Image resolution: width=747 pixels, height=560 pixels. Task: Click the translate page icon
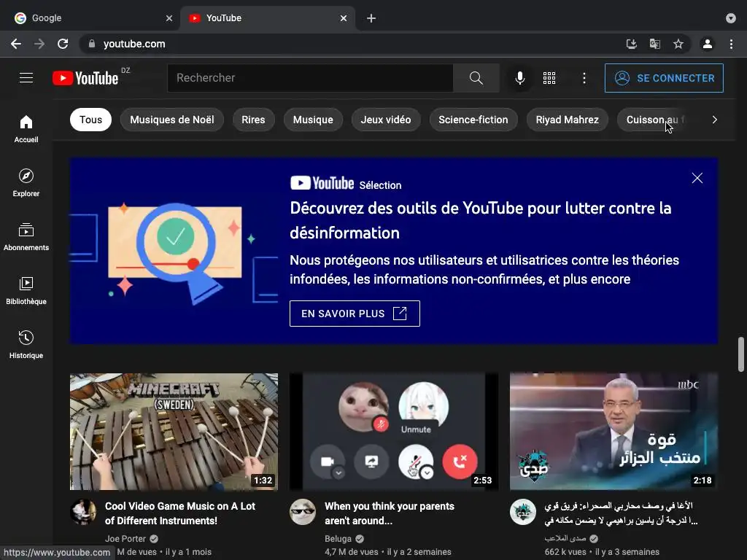coord(654,44)
